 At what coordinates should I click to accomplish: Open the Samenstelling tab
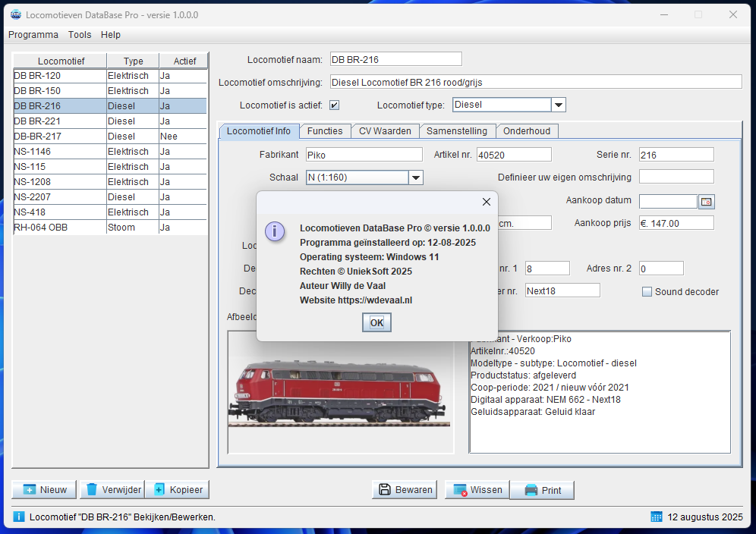pos(457,131)
